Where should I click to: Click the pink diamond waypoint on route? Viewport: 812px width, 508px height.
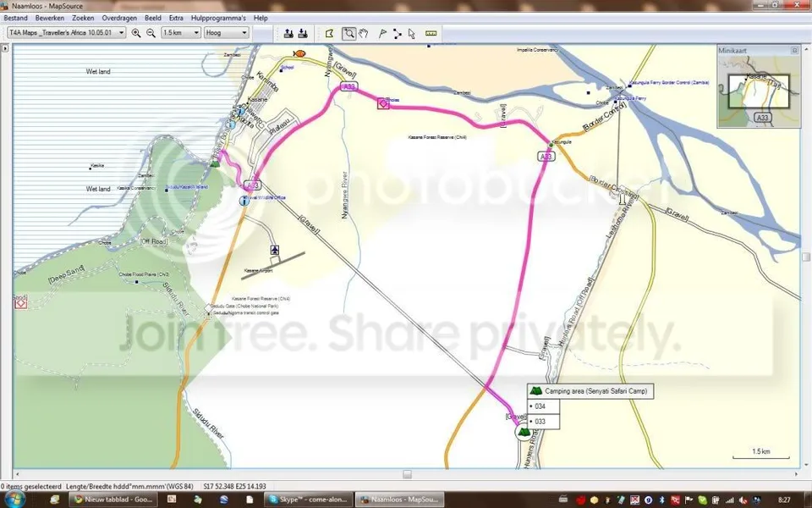tap(383, 103)
